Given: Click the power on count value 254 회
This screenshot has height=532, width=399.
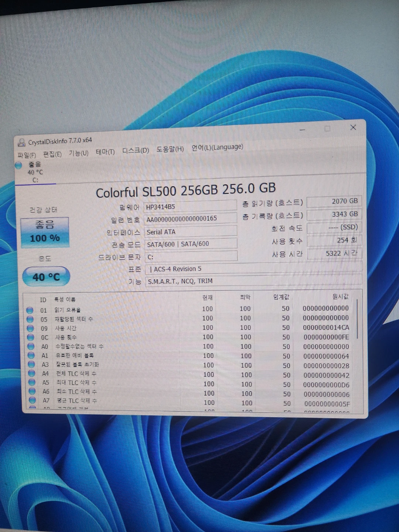Looking at the screenshot, I should [x=334, y=240].
